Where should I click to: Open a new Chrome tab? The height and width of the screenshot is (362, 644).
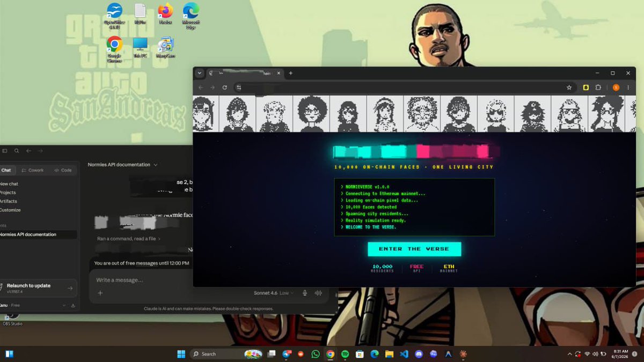291,73
